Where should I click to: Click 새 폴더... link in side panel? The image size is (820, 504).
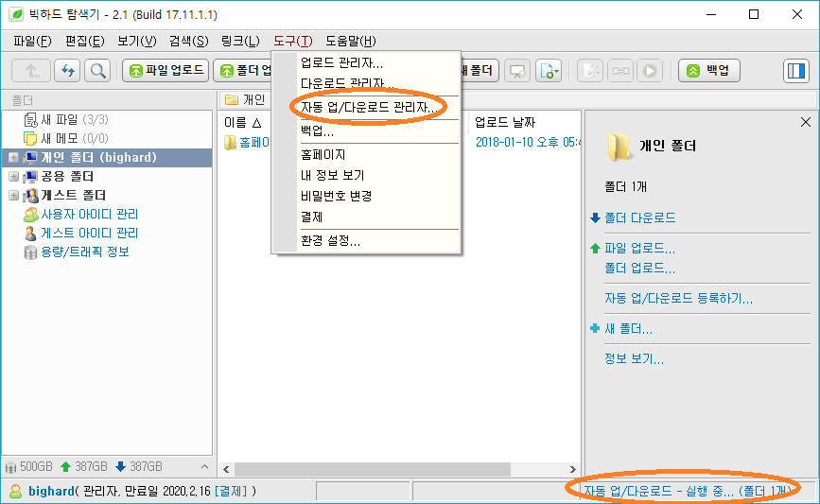628,329
